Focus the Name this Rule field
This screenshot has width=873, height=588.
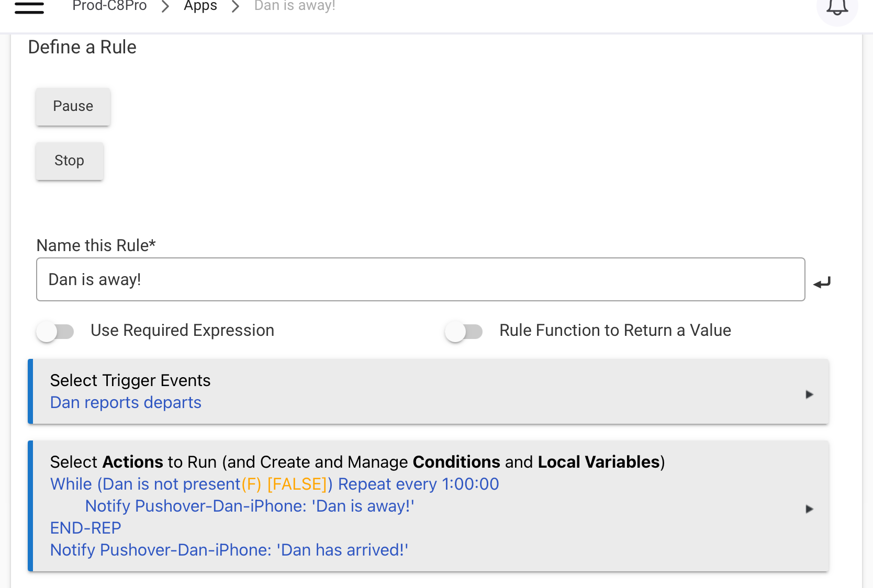(420, 279)
